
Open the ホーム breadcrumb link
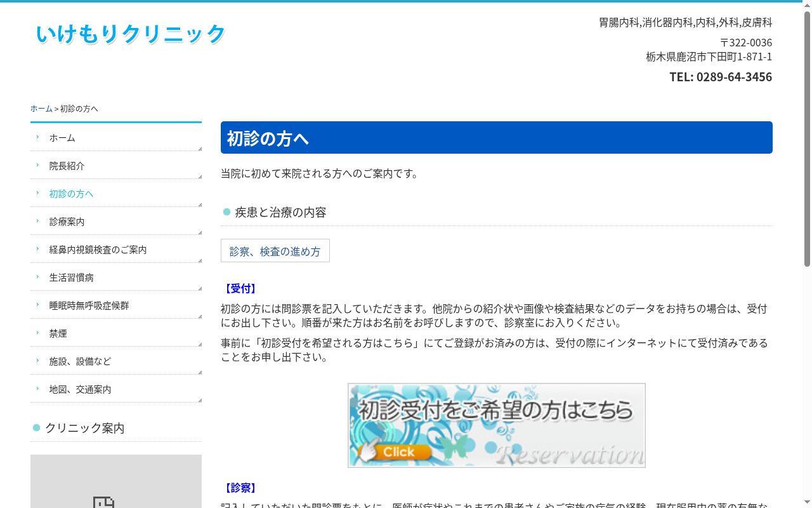click(41, 109)
